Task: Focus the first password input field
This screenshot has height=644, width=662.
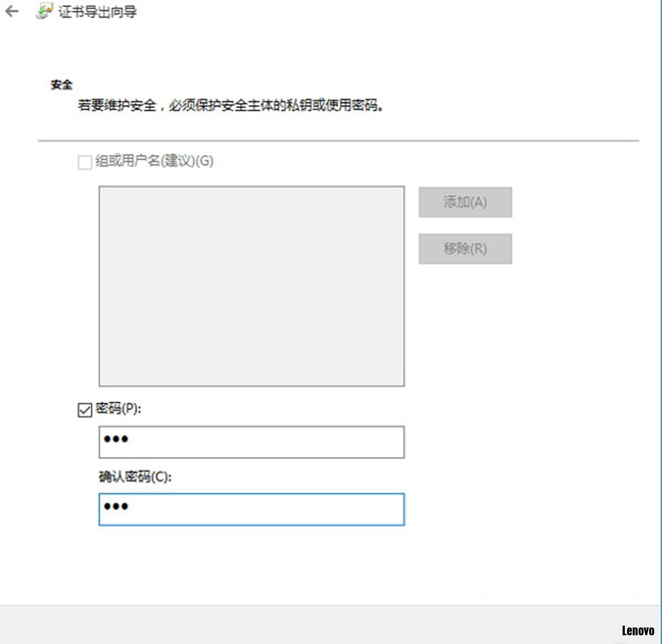Action: (251, 442)
